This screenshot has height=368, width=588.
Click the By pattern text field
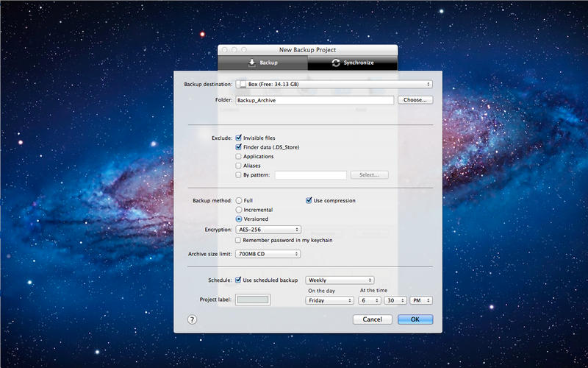pyautogui.click(x=311, y=175)
